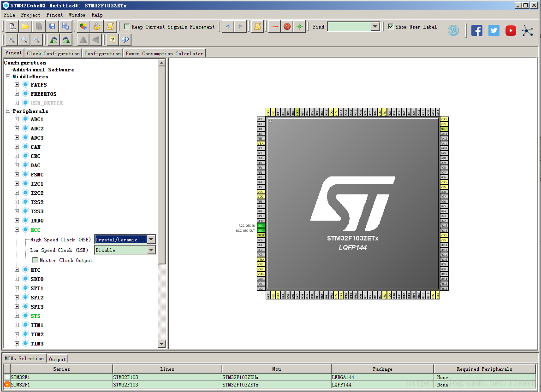
Task: Enable Keep Current Signals Placement checkbox
Action: coord(127,27)
